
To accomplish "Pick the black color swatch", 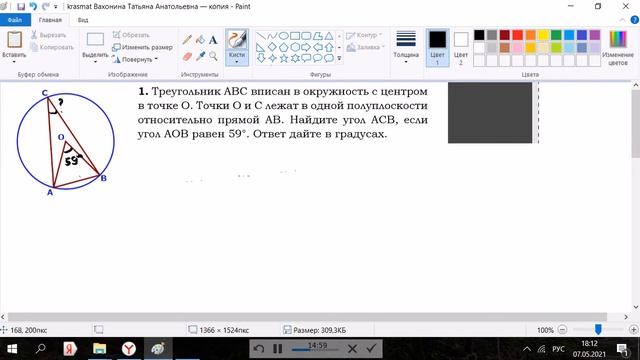I will coord(479,35).
